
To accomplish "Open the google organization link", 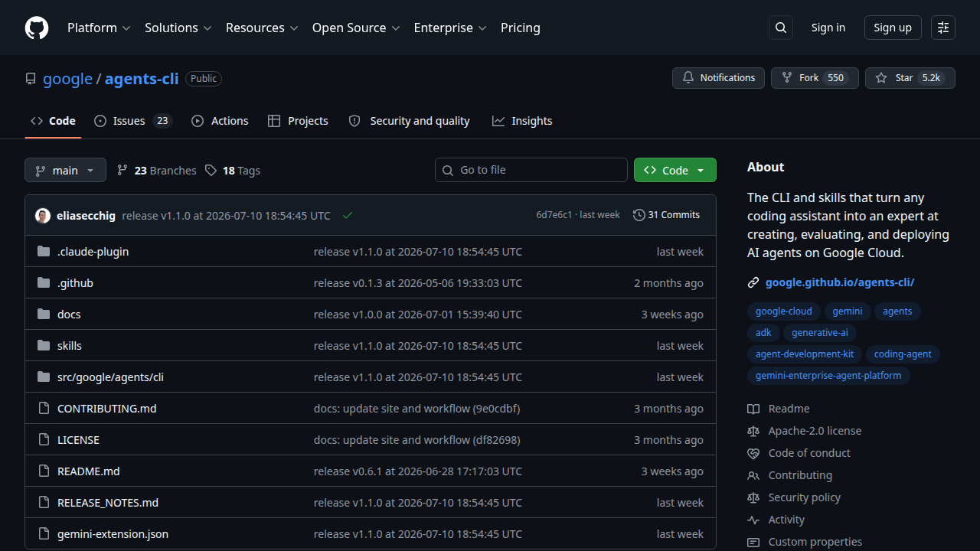I will 67,78.
